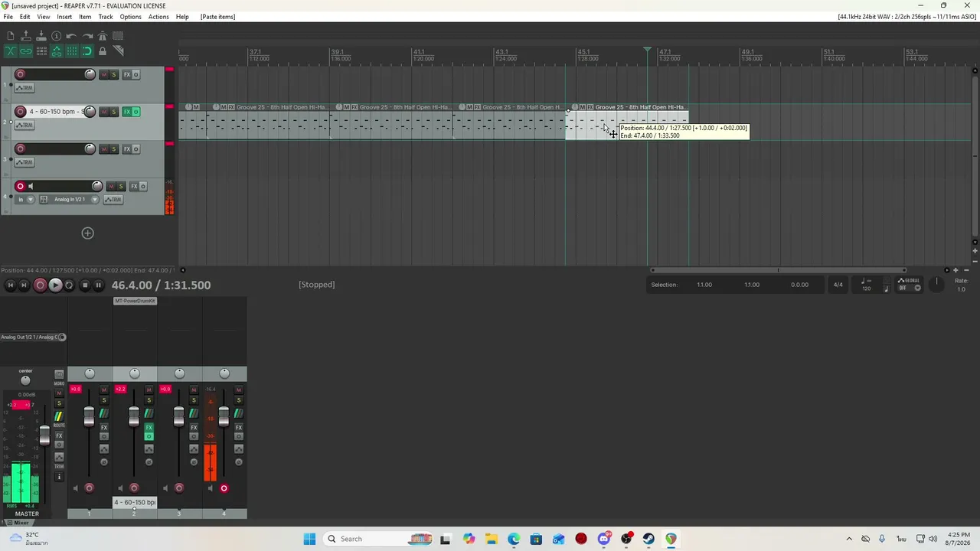Disarm record on track 4

point(20,186)
